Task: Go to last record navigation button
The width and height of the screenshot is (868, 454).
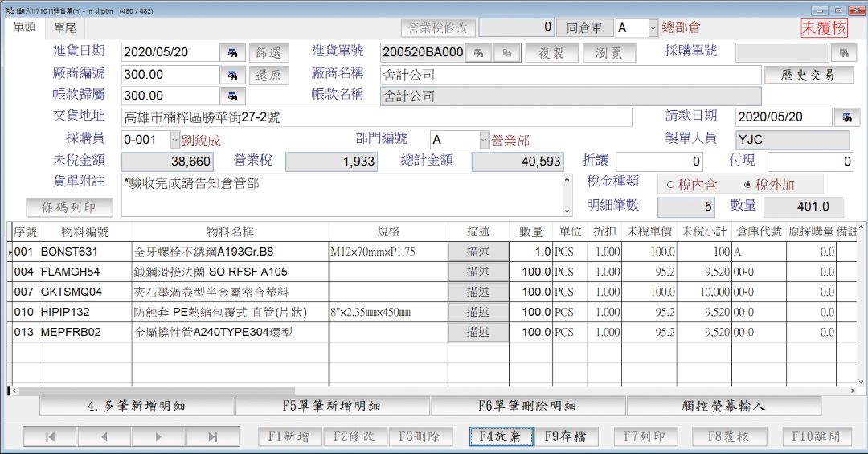Action: coord(212,436)
